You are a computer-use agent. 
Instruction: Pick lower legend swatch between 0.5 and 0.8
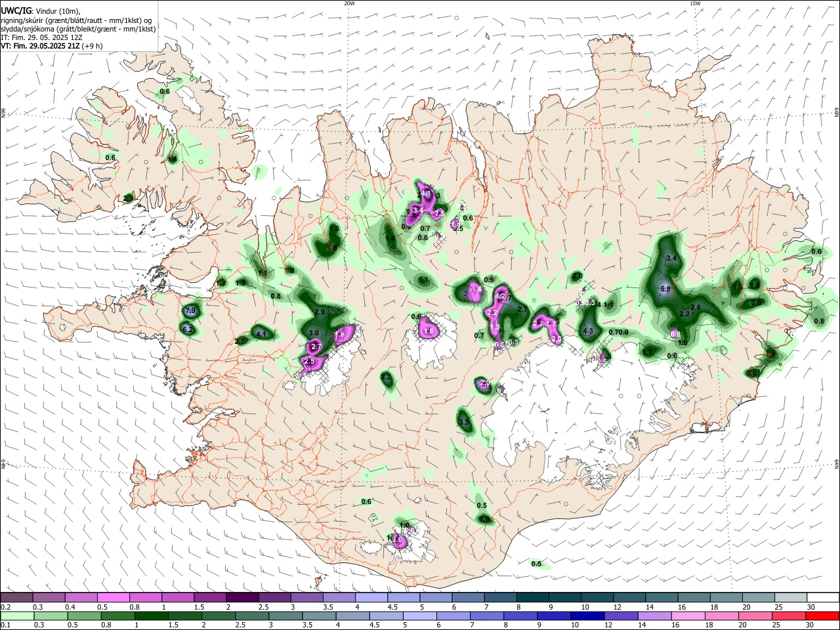pos(84,616)
